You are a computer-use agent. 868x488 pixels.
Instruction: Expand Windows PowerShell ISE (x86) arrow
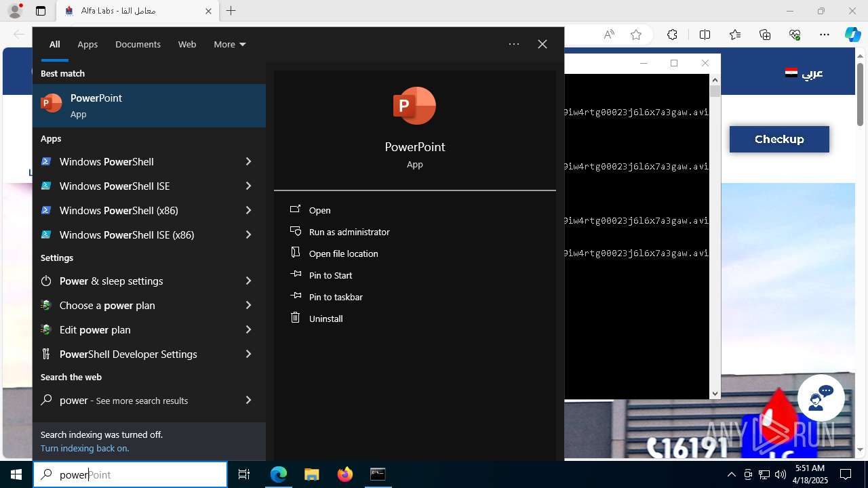(248, 235)
